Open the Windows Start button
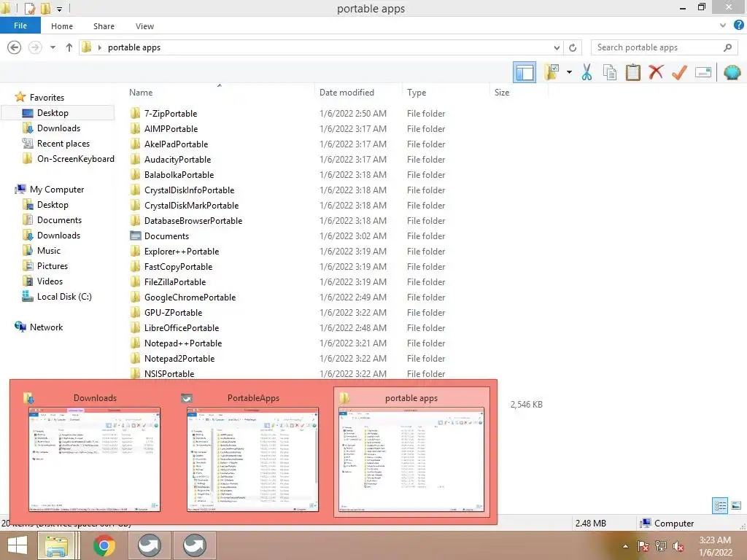Screen dimensions: 747x560 (18, 545)
